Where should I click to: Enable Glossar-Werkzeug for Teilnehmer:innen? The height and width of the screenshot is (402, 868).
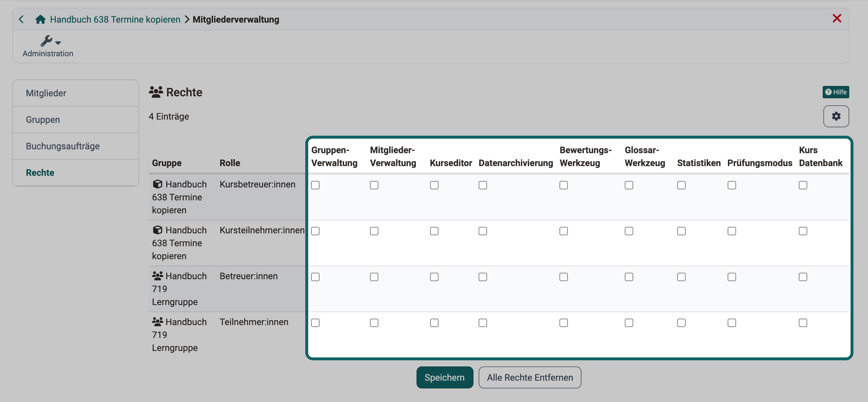pyautogui.click(x=629, y=323)
